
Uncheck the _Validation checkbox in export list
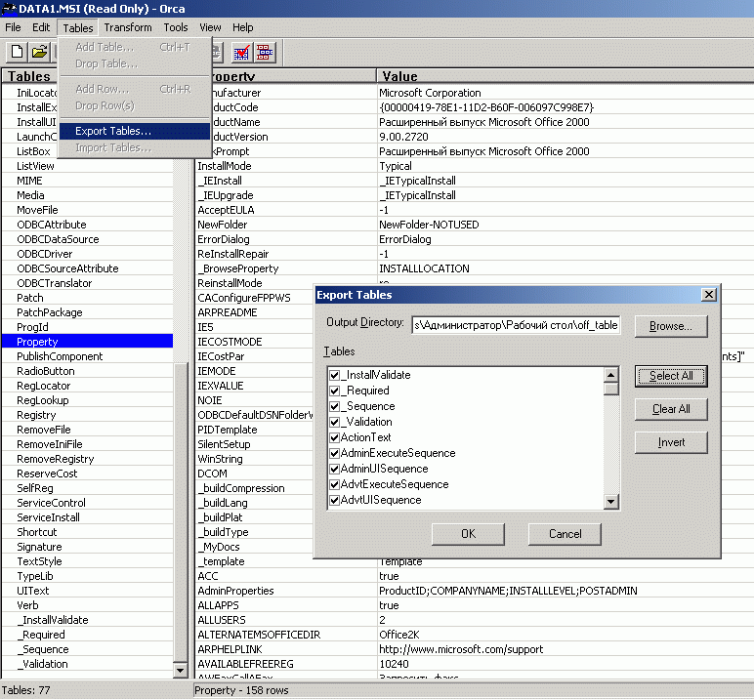pyautogui.click(x=335, y=422)
